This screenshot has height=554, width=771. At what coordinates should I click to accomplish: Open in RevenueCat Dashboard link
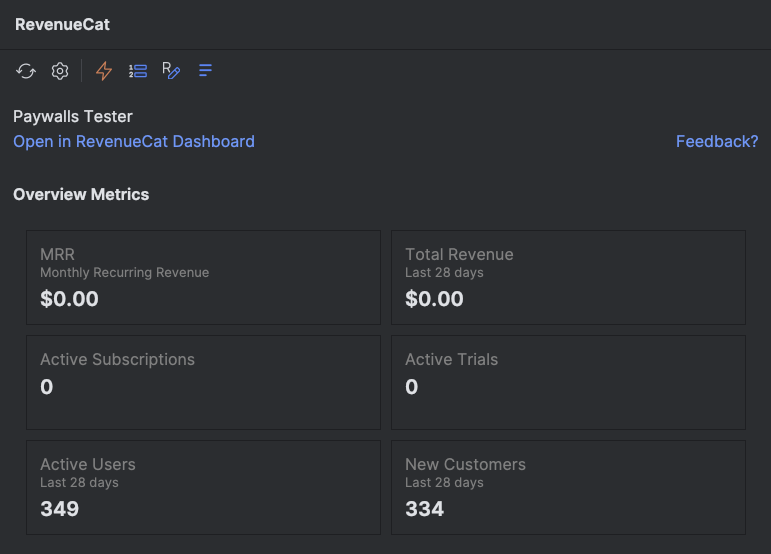(134, 142)
